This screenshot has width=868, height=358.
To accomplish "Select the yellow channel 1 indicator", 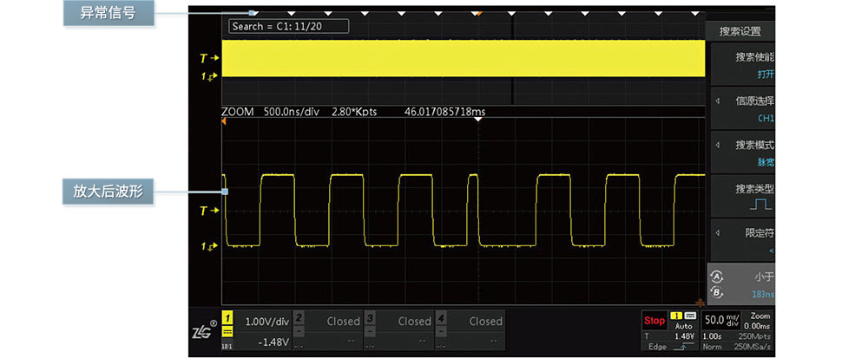I will (228, 321).
